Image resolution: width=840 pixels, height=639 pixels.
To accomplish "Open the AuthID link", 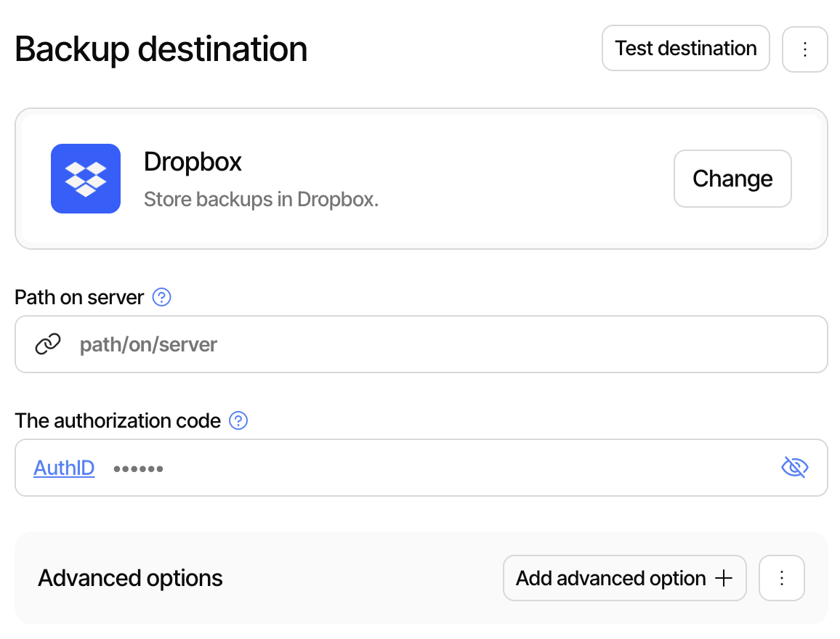I will [64, 468].
